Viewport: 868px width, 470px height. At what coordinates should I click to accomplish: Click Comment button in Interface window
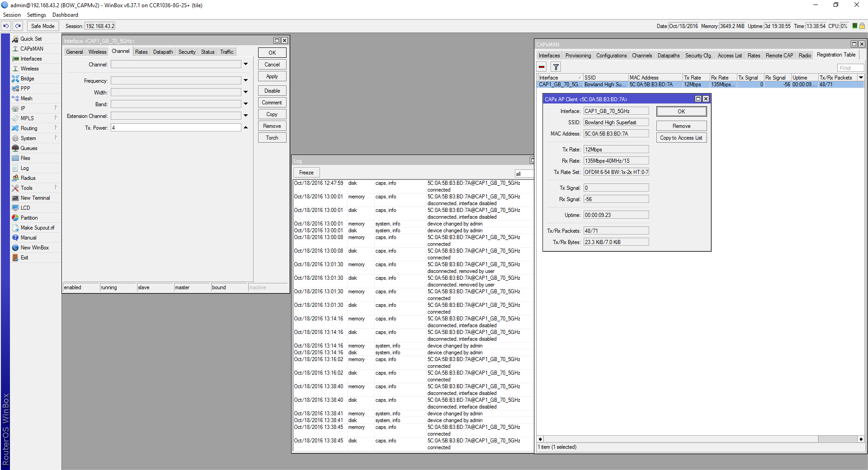point(272,103)
